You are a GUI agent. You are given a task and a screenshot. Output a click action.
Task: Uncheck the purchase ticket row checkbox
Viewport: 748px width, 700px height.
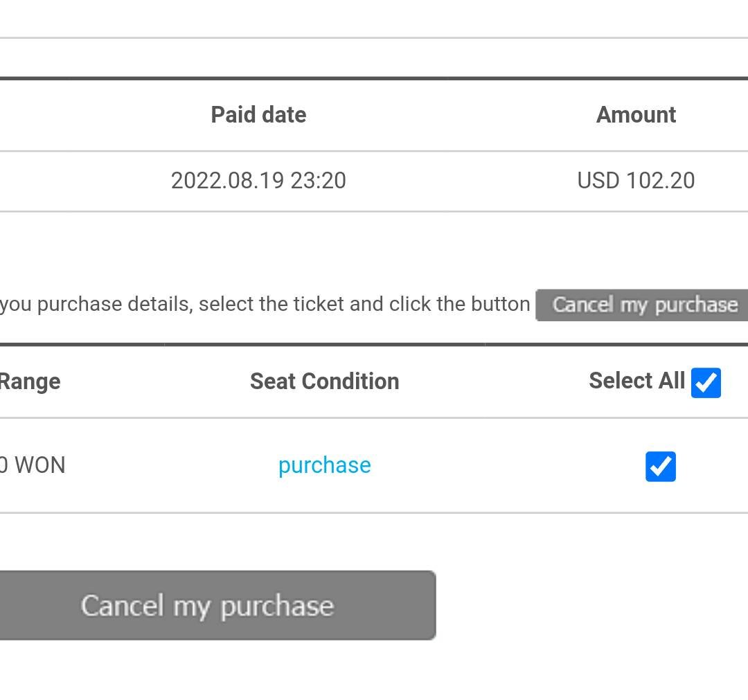point(660,466)
